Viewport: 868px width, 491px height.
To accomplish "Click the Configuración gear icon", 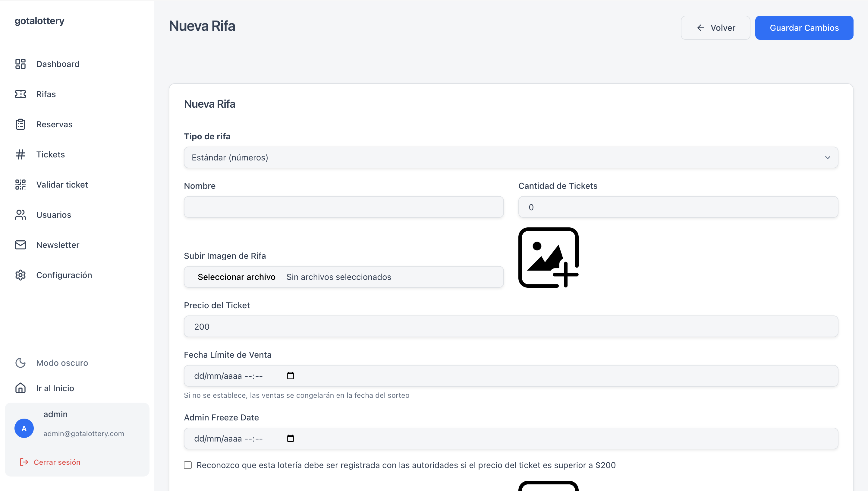I will point(20,275).
